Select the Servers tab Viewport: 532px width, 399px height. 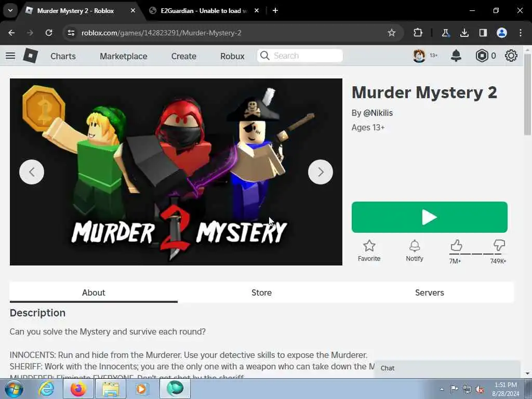pyautogui.click(x=430, y=292)
